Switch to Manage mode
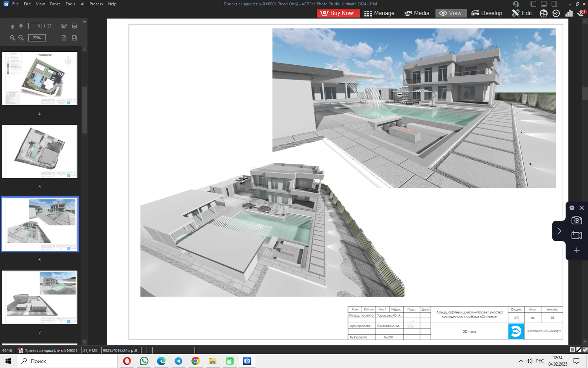 coord(379,13)
